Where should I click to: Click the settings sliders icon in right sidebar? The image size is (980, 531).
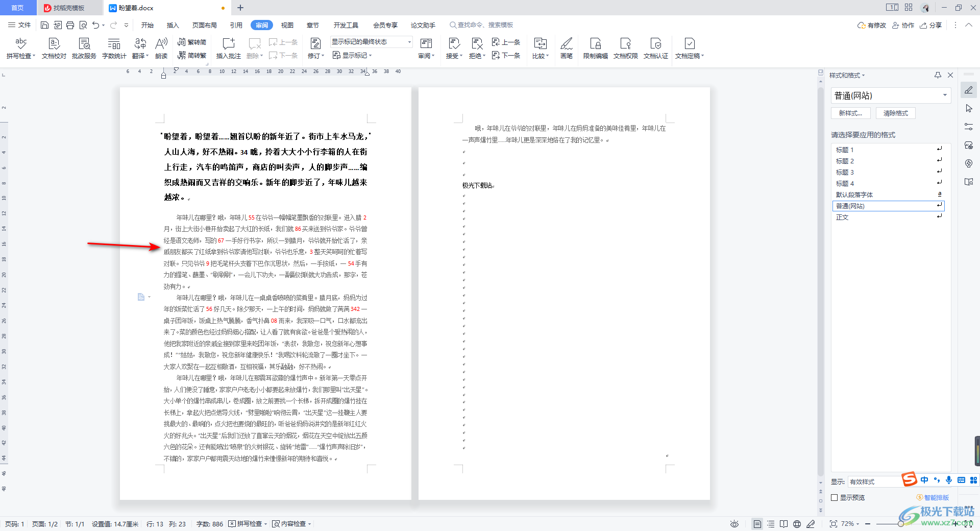(x=969, y=127)
